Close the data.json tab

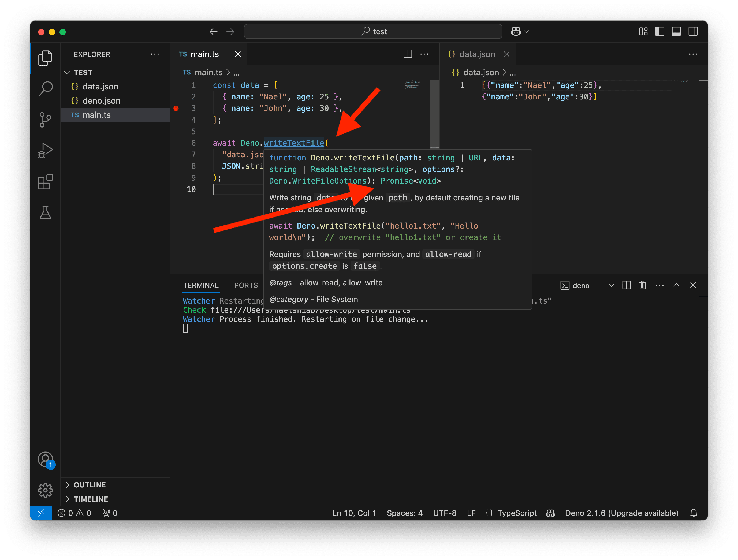point(506,54)
